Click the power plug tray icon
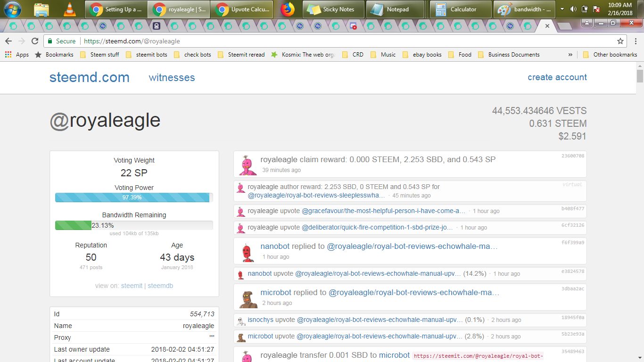This screenshot has height=362, width=644. click(585, 9)
